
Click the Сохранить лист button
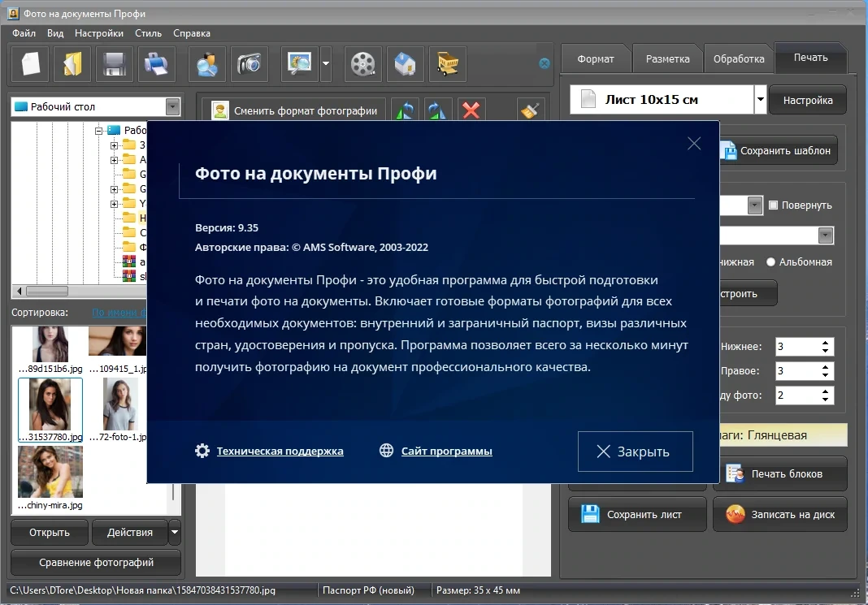[x=637, y=514]
